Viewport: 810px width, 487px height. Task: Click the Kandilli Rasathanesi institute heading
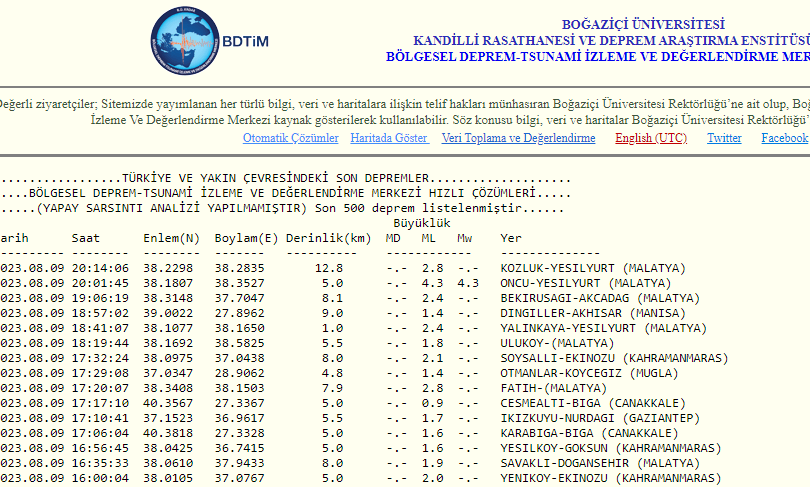(x=610, y=41)
